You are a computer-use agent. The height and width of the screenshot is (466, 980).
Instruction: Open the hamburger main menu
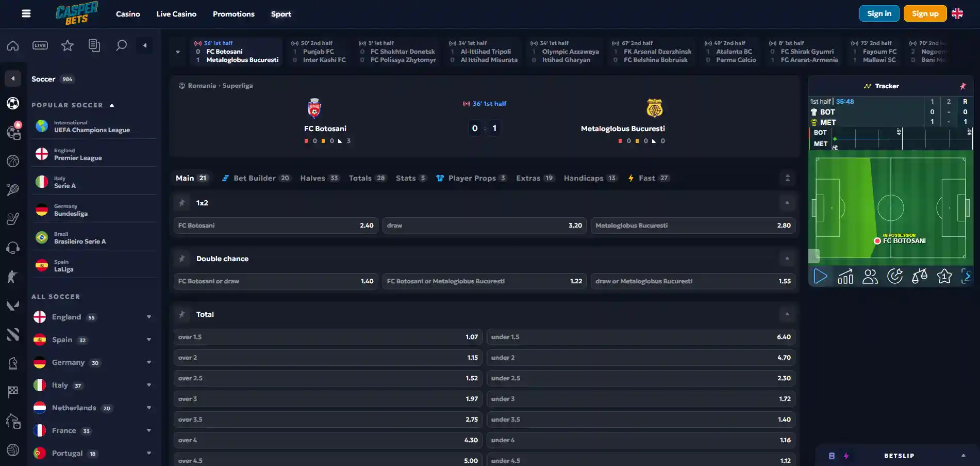26,14
